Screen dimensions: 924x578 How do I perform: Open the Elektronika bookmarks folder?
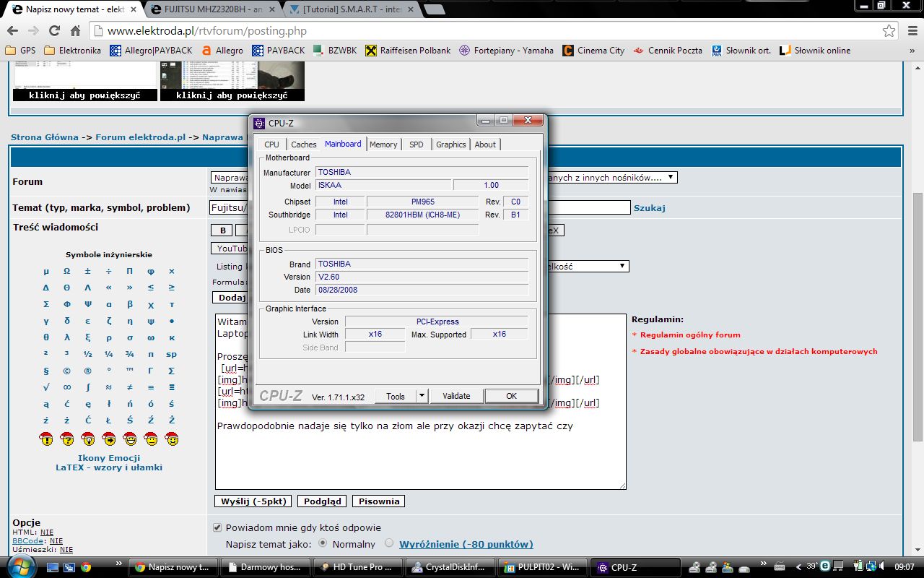(72, 51)
